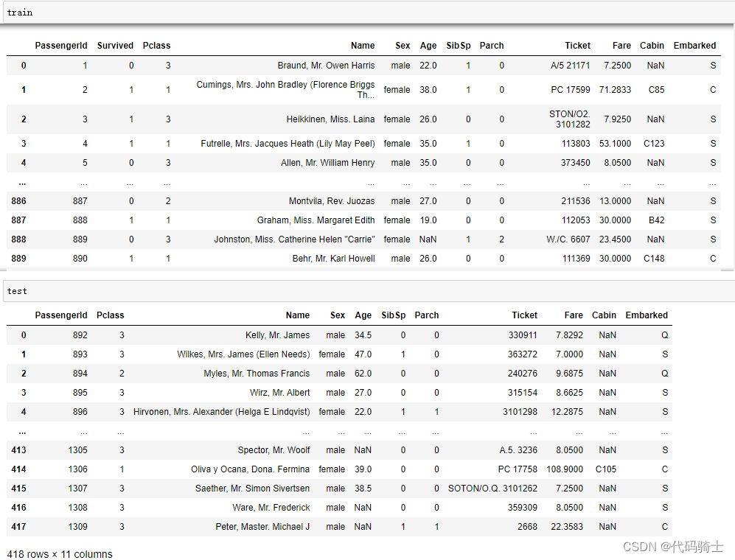Click fare value 12.2875

coord(567,412)
